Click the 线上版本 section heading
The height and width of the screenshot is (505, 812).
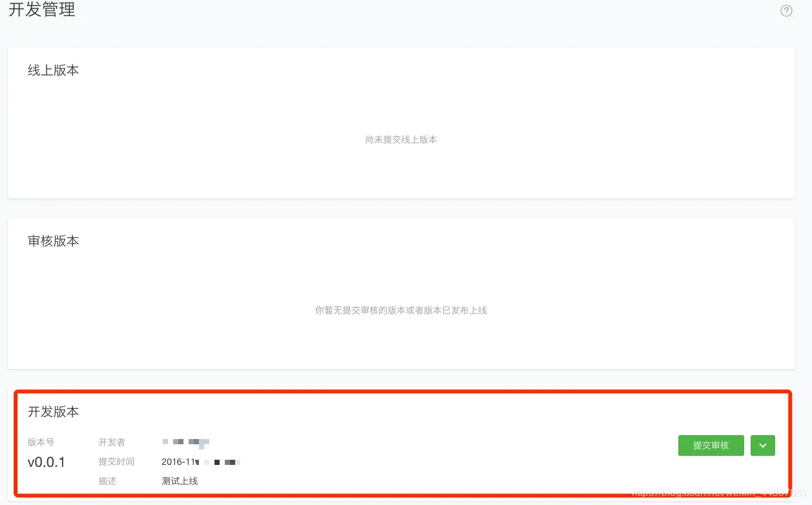[x=54, y=70]
